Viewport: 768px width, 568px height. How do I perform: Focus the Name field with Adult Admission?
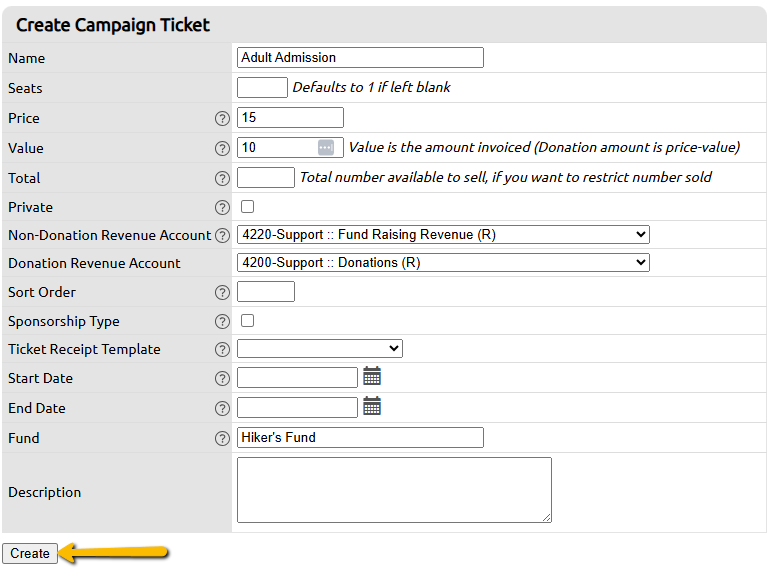pos(360,57)
